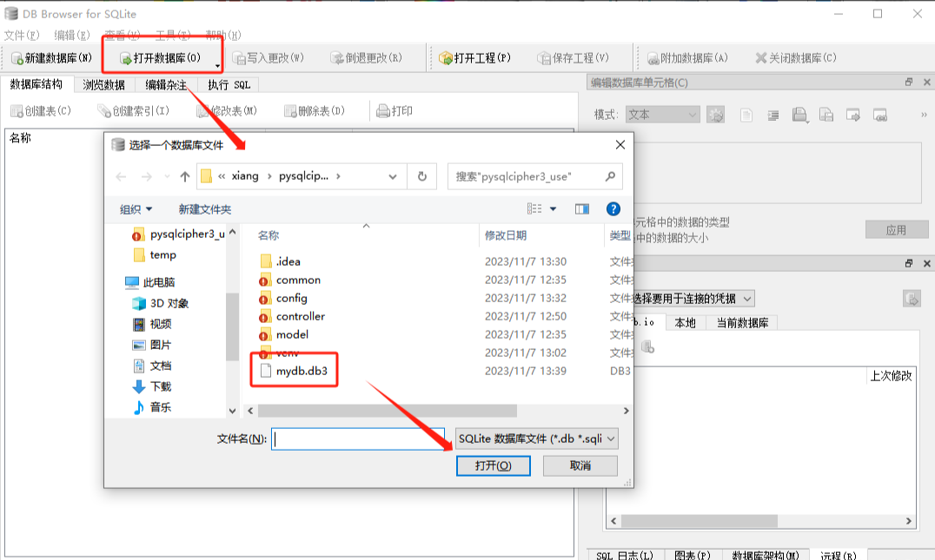The image size is (935, 560).
Task: Switch to the 本地 tab in remote panel
Action: [685, 323]
